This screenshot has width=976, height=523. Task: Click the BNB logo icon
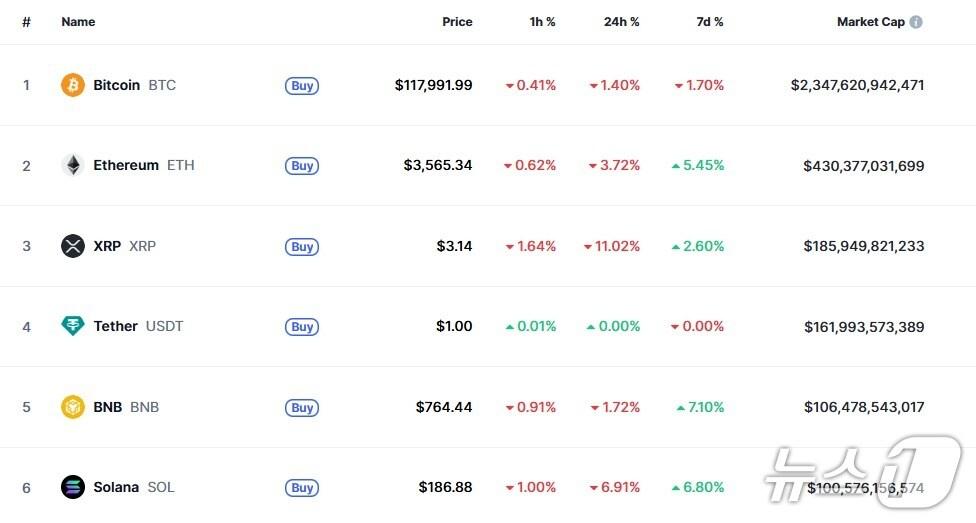click(73, 407)
